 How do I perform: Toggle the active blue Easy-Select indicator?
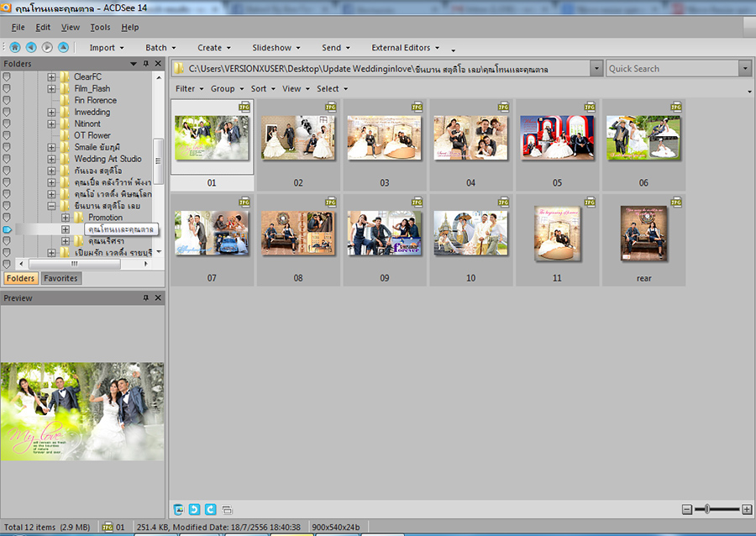7,229
